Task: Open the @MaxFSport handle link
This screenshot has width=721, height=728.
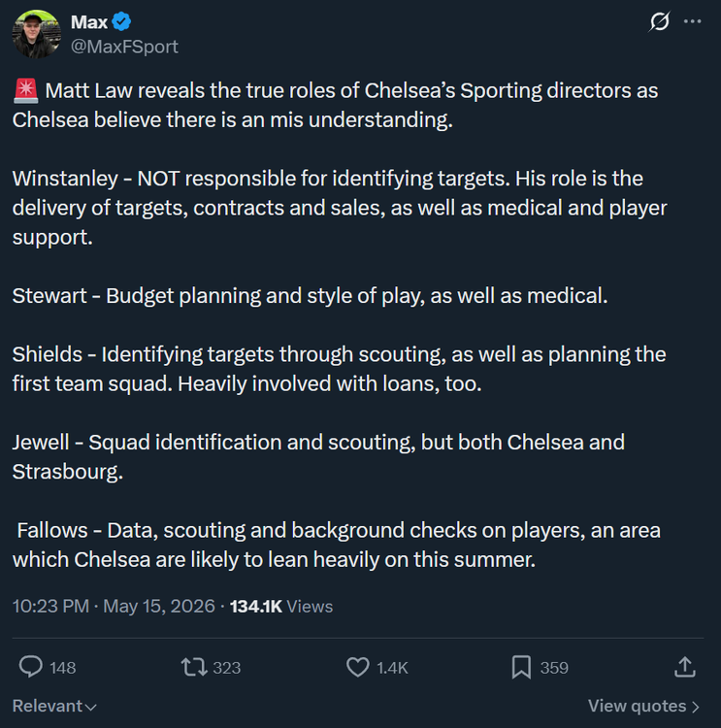Action: (124, 47)
